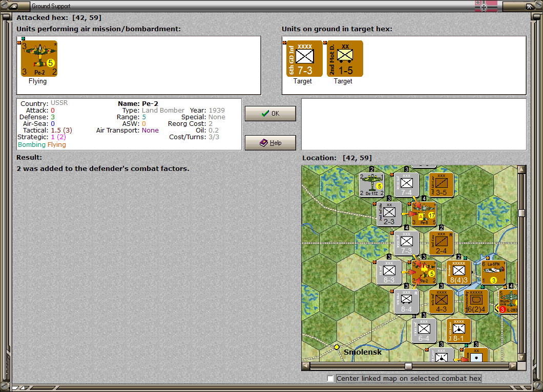Click the 'Oil: 0.2' value

coord(214,130)
